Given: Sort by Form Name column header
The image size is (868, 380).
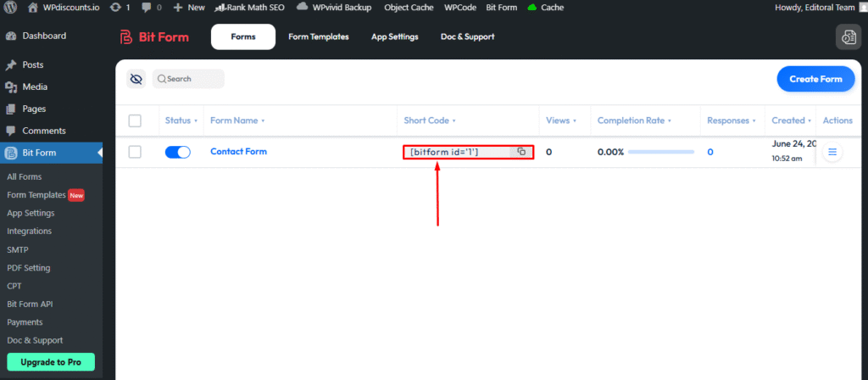Looking at the screenshot, I should 237,120.
